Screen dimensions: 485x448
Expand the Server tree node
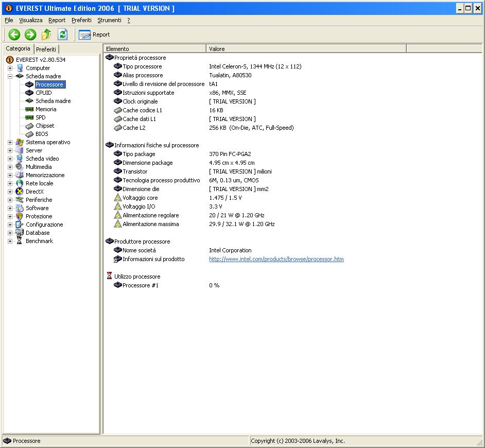click(10, 151)
